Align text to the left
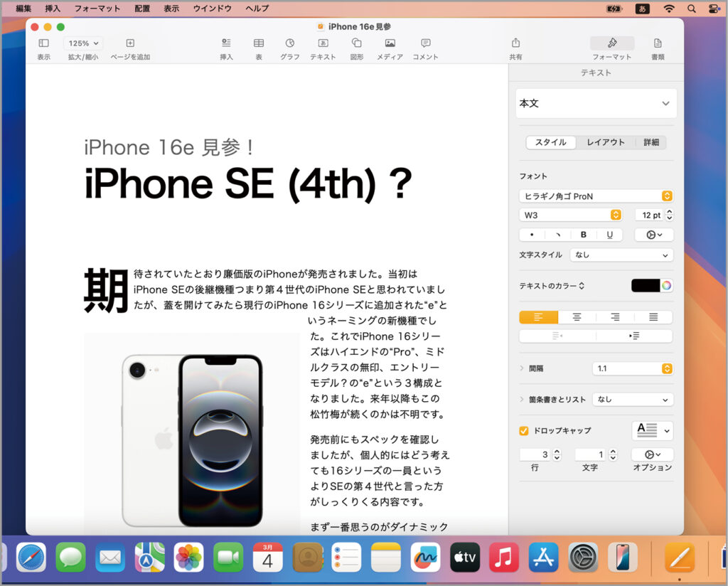The height and width of the screenshot is (586, 728). coord(539,317)
